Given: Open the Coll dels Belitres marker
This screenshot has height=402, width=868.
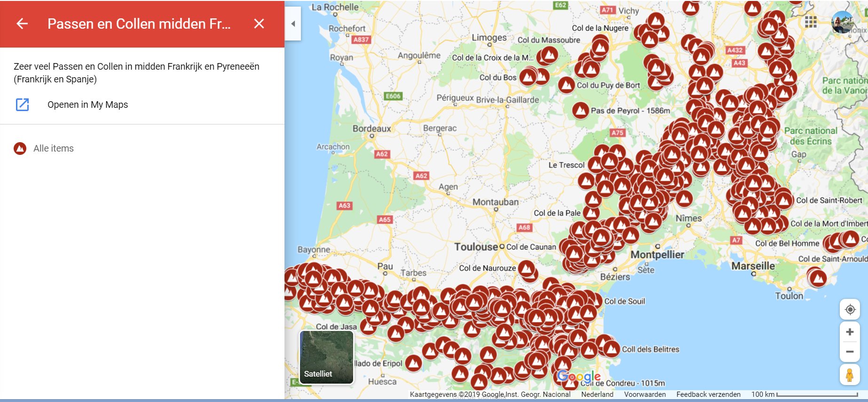Looking at the screenshot, I should tap(611, 349).
